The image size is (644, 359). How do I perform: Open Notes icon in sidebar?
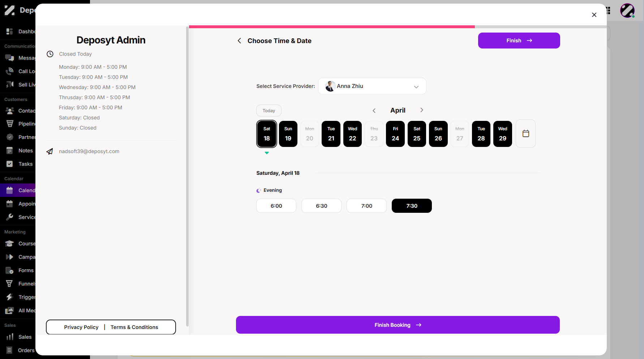[10, 151]
